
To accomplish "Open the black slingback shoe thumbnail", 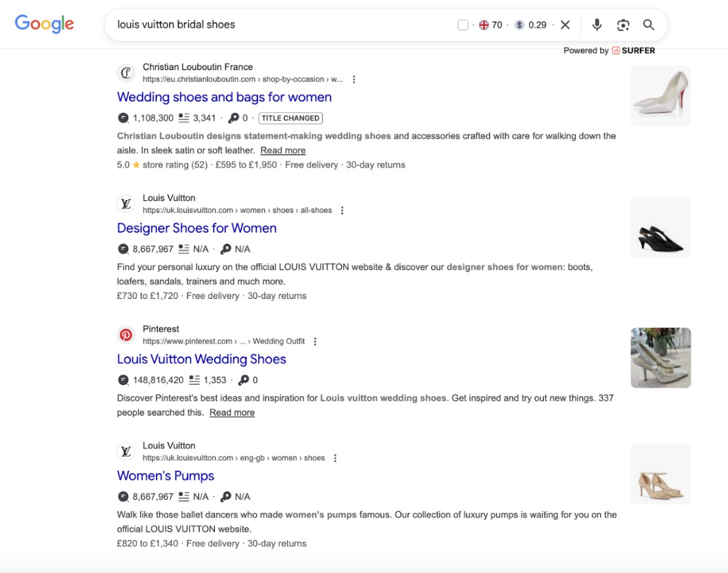I will 661,227.
